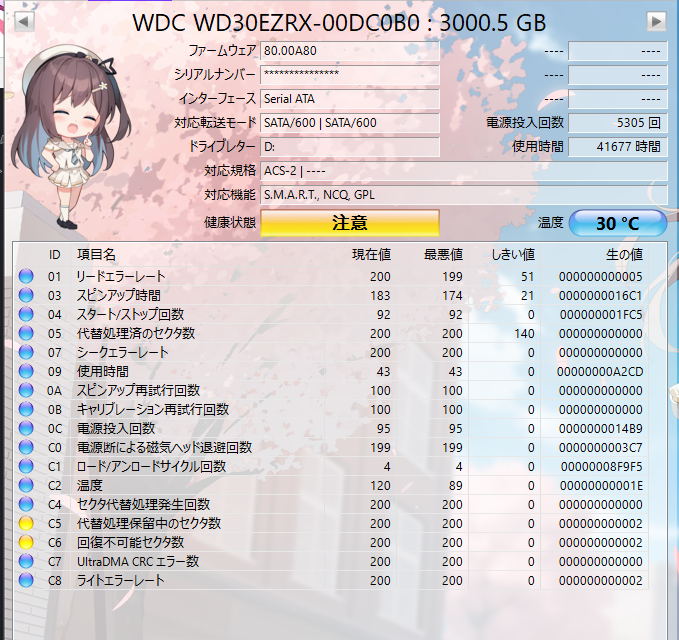Click the firmware field 80.00A80
Screen dimensions: 679x640
tap(350, 51)
